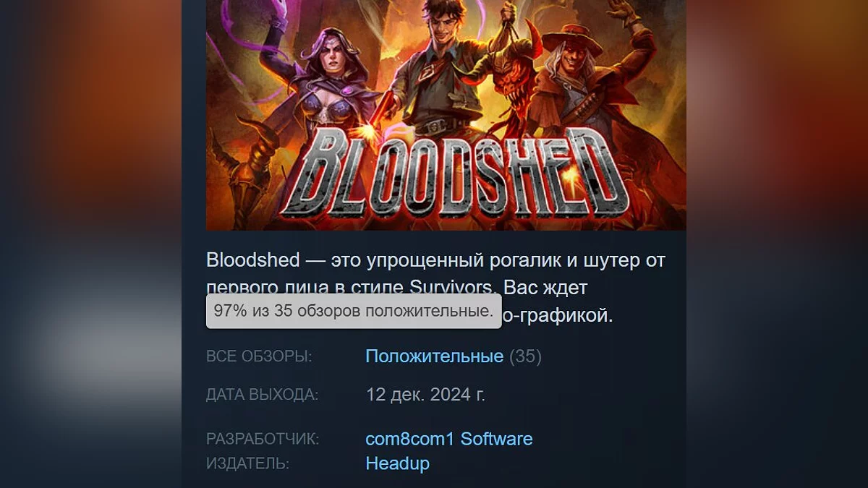This screenshot has height=488, width=868.
Task: Open the Headup publisher link
Action: [x=398, y=463]
